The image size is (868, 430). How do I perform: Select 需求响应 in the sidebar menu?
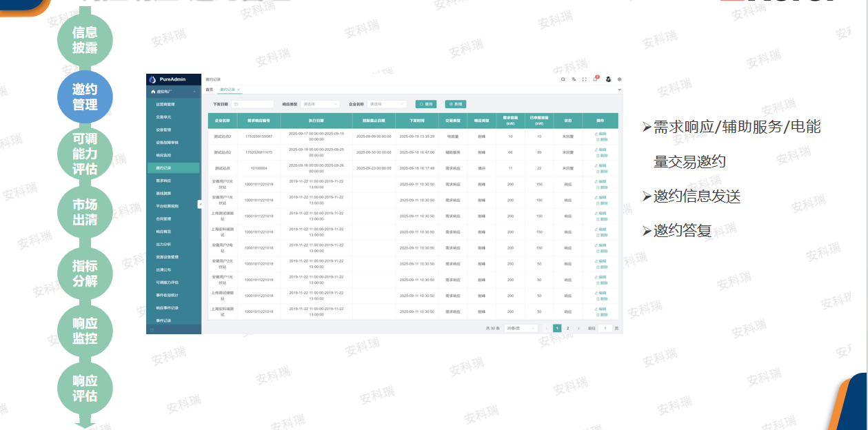[164, 181]
